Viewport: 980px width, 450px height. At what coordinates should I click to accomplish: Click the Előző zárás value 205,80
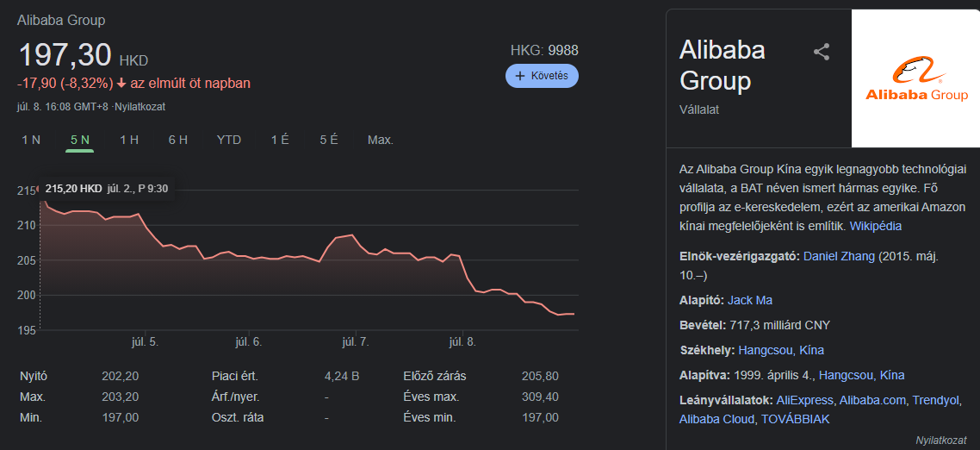[540, 377]
